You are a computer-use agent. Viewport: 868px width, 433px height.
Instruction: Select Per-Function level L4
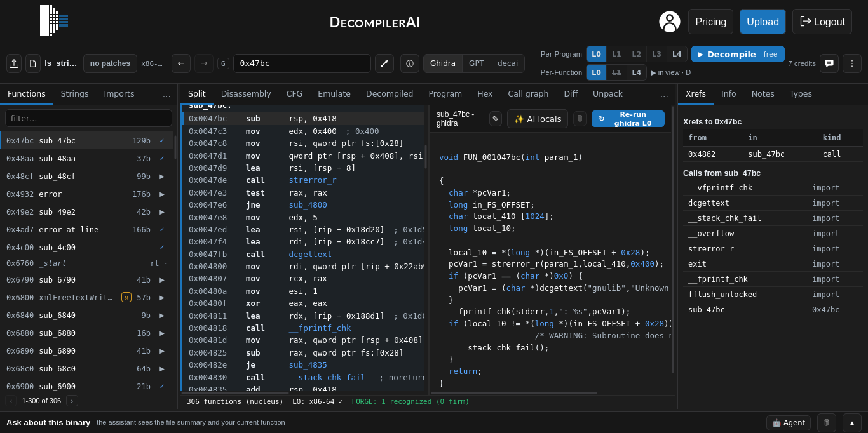637,72
